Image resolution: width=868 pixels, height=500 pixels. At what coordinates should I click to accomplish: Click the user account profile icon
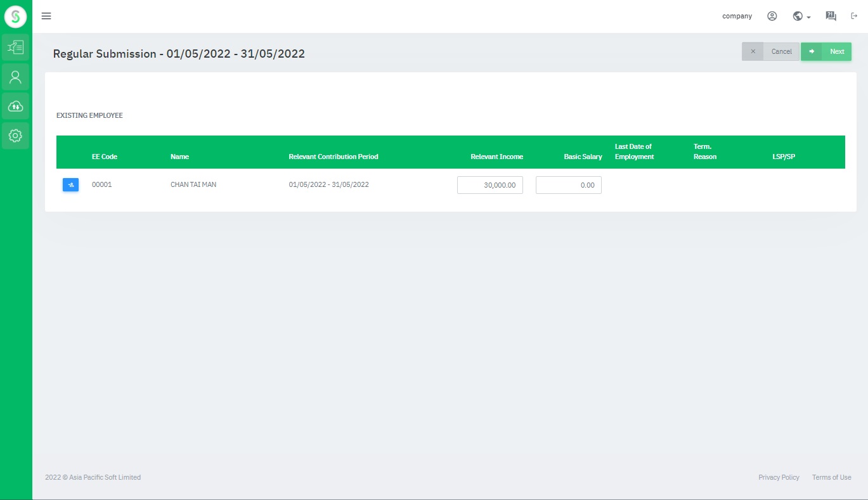[x=772, y=16]
